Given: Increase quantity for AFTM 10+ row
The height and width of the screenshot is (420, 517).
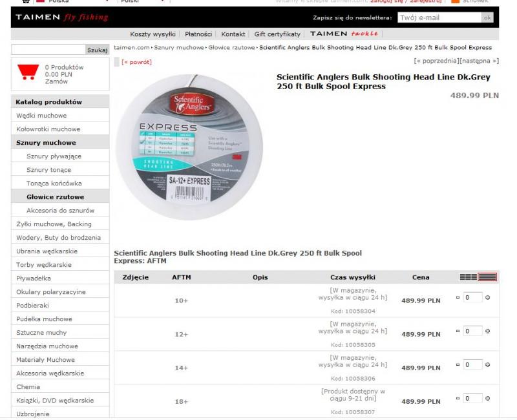Looking at the screenshot, I should (x=487, y=297).
